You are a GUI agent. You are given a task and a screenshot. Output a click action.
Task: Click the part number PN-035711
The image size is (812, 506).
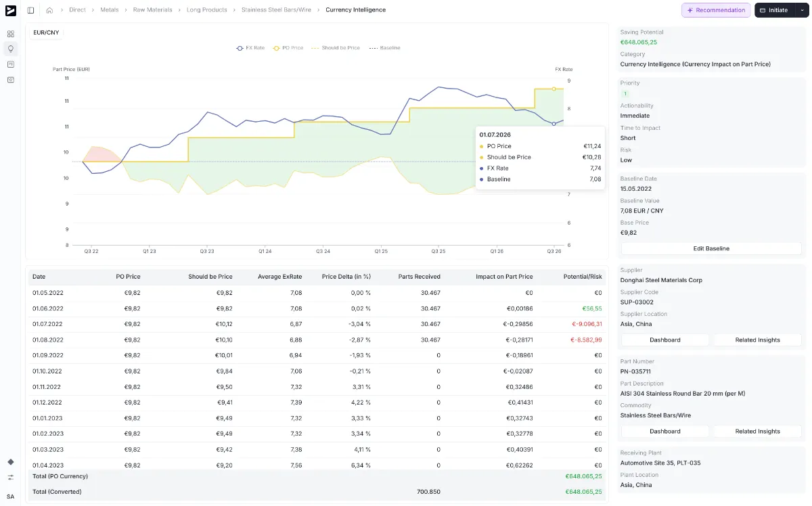pyautogui.click(x=635, y=371)
